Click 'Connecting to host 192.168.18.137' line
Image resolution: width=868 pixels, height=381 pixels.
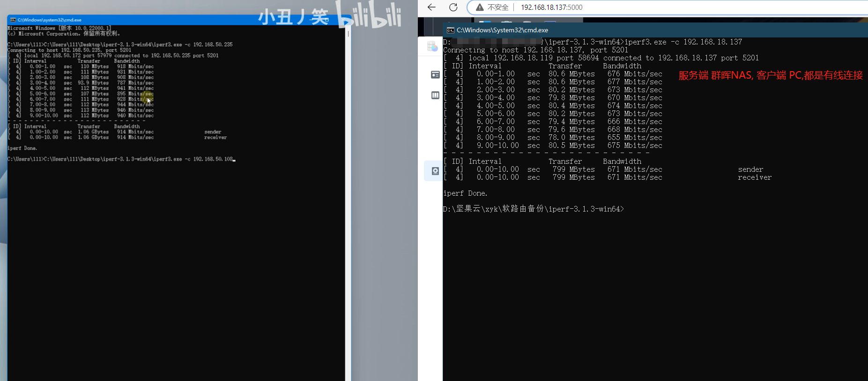(x=535, y=50)
